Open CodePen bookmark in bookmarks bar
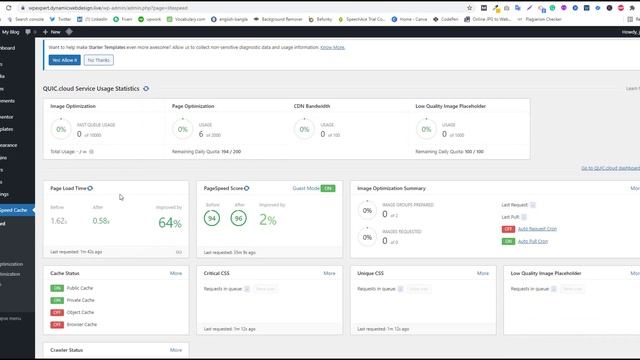The width and height of the screenshot is (640, 360). coord(446,19)
